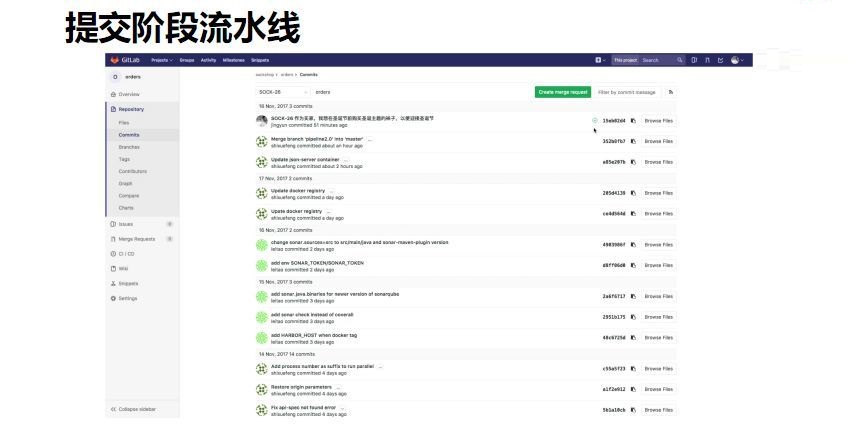Copy commit SHA 4903906f to clipboard
Image resolution: width=860 pixels, height=433 pixels.
(632, 244)
